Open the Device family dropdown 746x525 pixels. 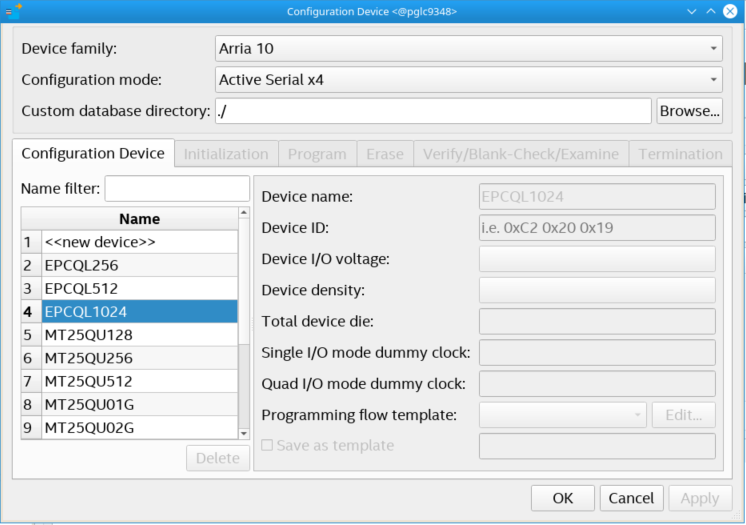[x=468, y=48]
